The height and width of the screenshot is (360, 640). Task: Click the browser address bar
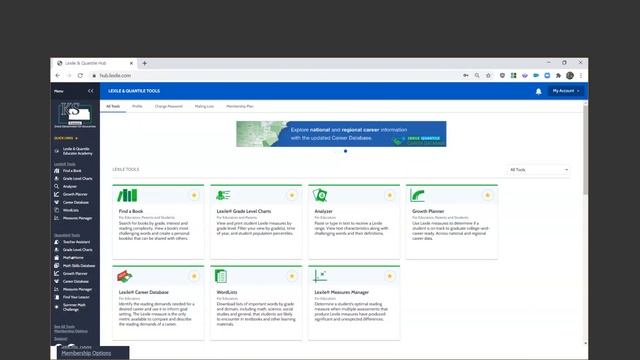[x=273, y=76]
